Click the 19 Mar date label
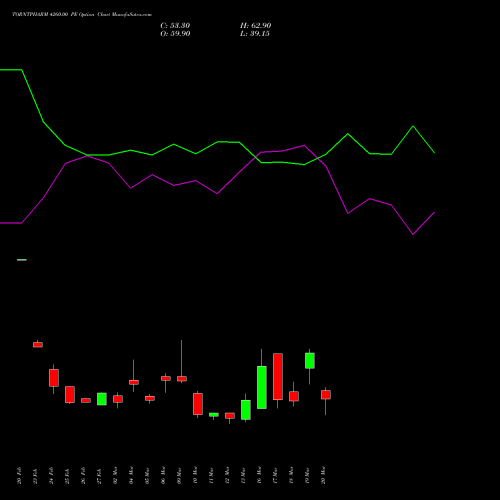This screenshot has height=500, width=500. 307,475
